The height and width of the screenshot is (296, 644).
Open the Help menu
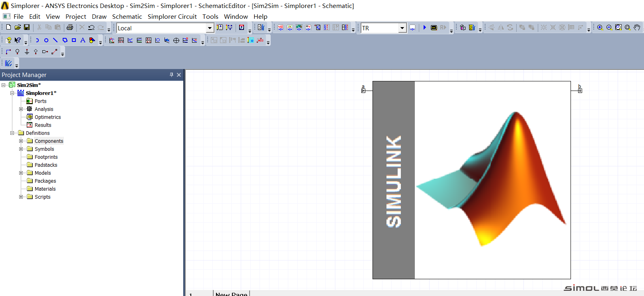(260, 16)
